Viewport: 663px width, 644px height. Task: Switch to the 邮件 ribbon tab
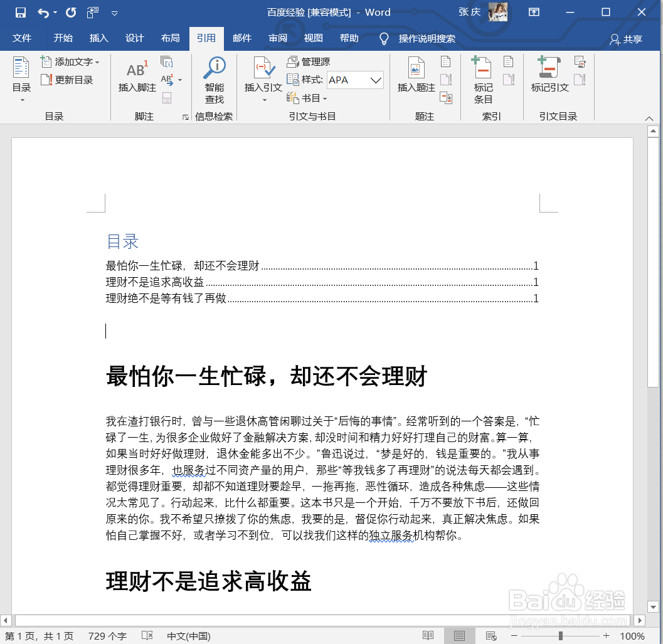242,38
